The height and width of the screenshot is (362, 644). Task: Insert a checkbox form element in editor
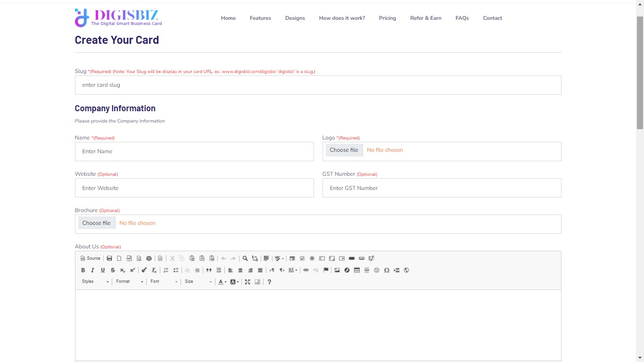[302, 258]
